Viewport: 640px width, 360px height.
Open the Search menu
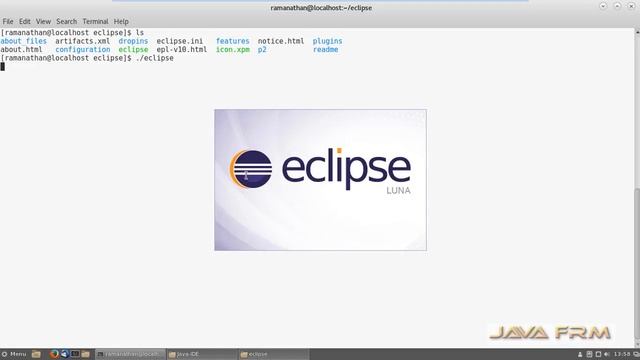66,22
